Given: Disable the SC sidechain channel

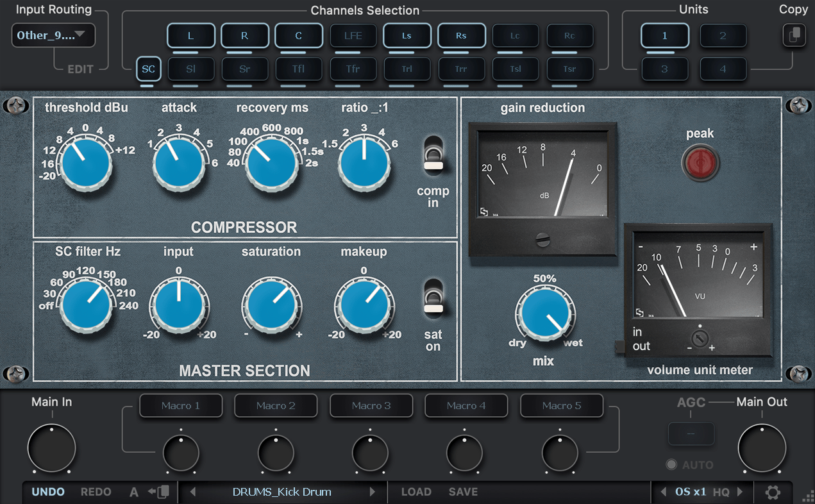Looking at the screenshot, I should (x=148, y=69).
